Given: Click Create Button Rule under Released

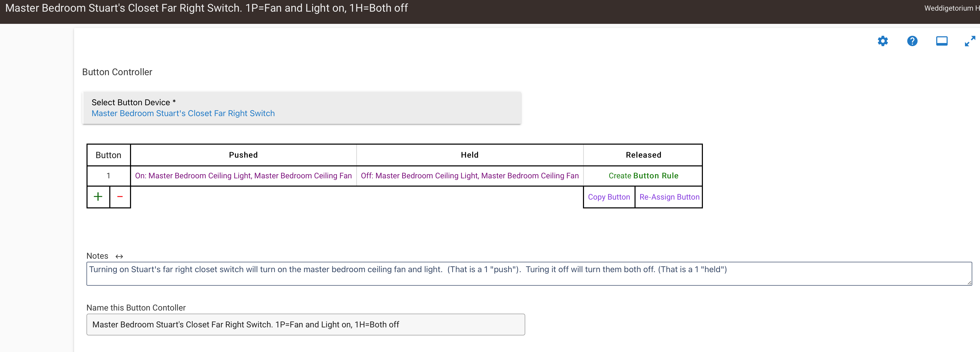Looking at the screenshot, I should pos(643,176).
